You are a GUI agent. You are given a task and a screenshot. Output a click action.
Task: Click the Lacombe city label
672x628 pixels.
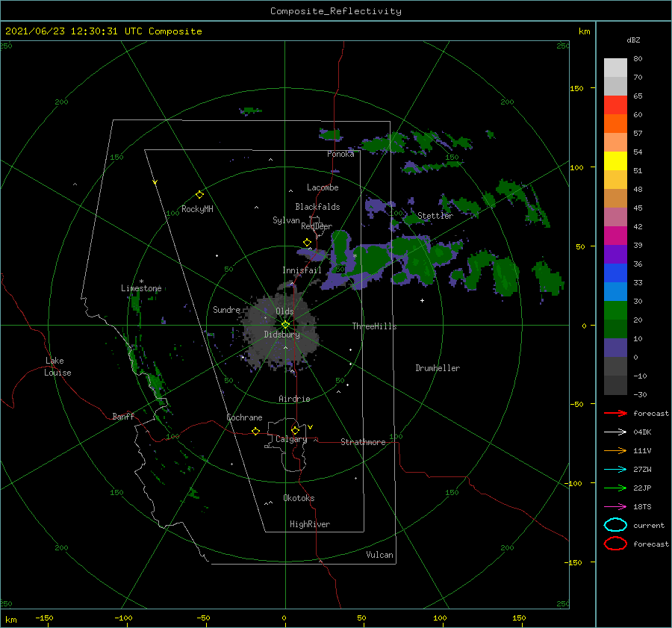[323, 187]
